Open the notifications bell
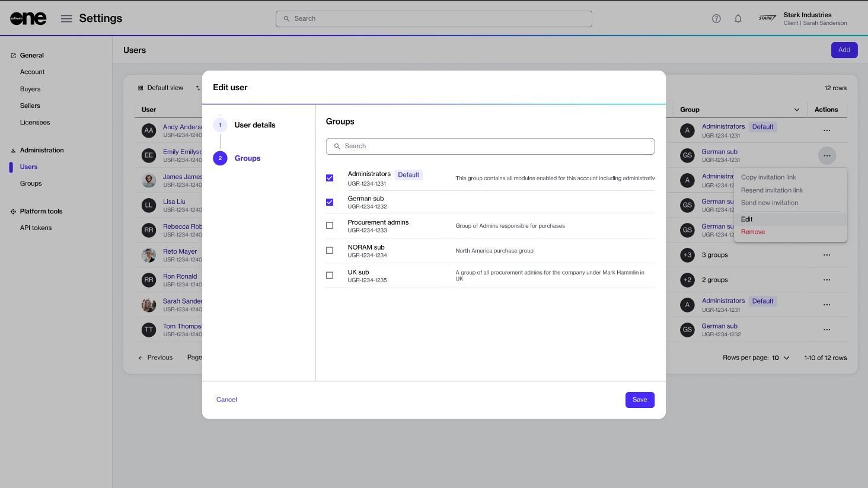The height and width of the screenshot is (488, 868). [x=738, y=18]
